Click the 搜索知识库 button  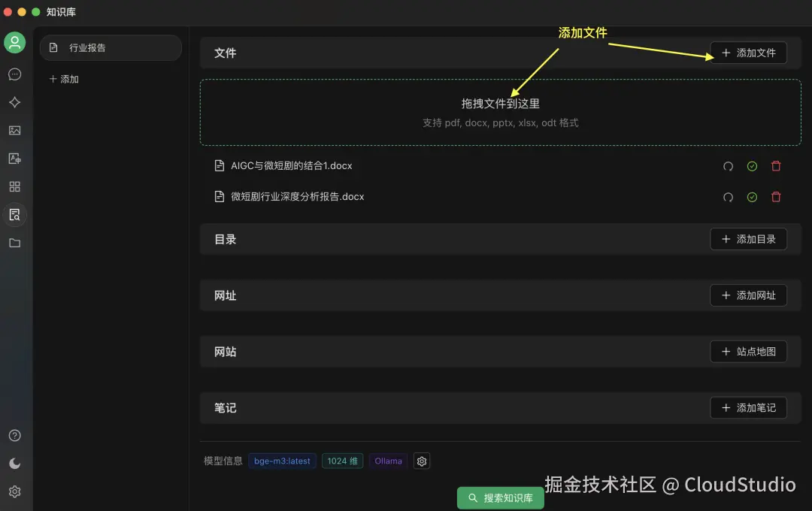coord(500,497)
